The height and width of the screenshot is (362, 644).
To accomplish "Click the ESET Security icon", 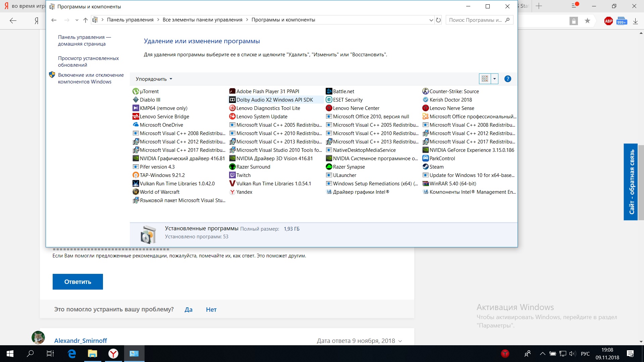I will 329,100.
